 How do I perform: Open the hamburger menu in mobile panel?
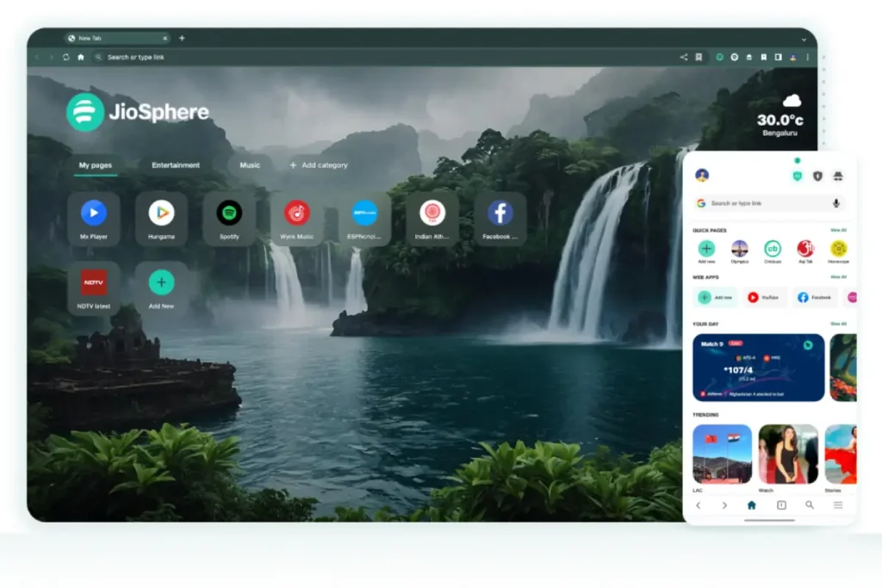coord(838,505)
